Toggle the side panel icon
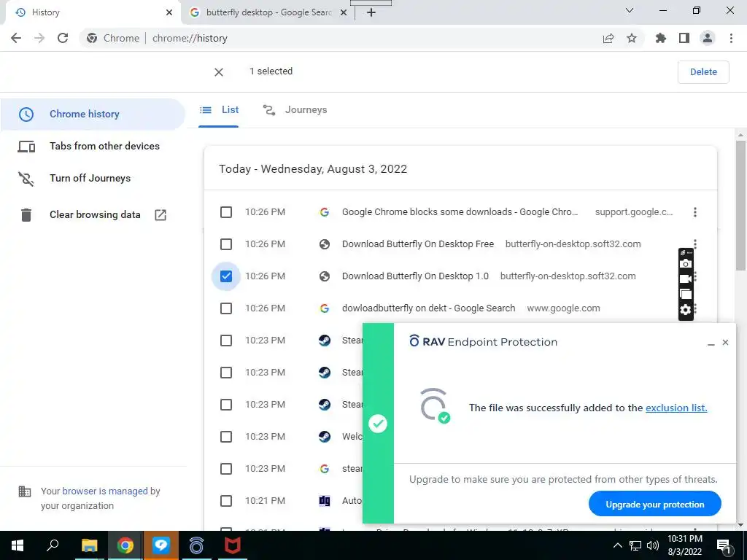This screenshot has width=747, height=560. click(x=684, y=38)
